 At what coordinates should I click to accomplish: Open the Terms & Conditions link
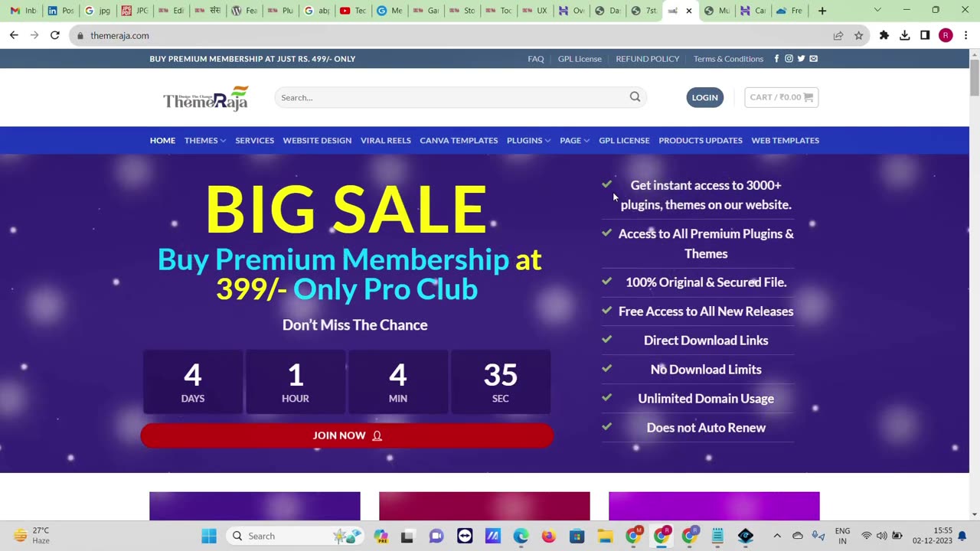click(728, 59)
